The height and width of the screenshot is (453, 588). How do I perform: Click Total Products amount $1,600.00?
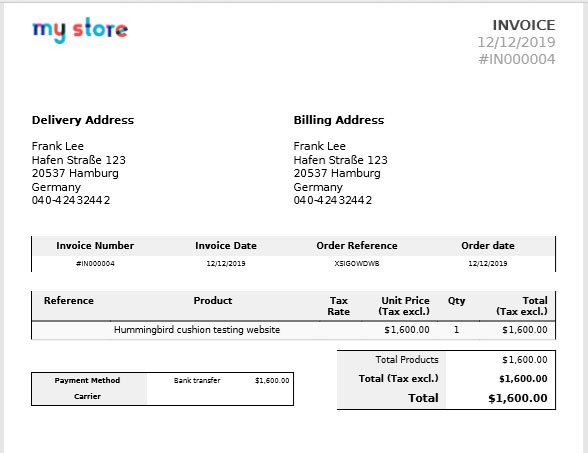click(x=525, y=360)
